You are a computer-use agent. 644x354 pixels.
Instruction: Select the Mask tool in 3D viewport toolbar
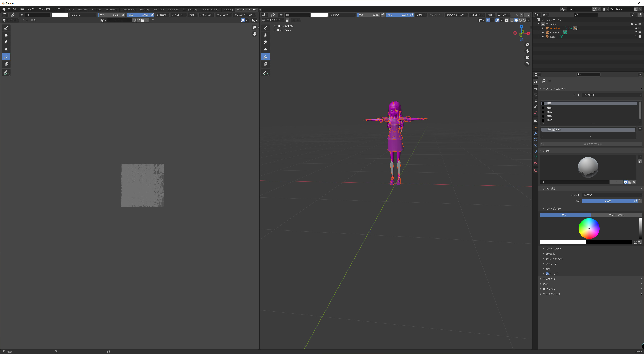point(266,64)
